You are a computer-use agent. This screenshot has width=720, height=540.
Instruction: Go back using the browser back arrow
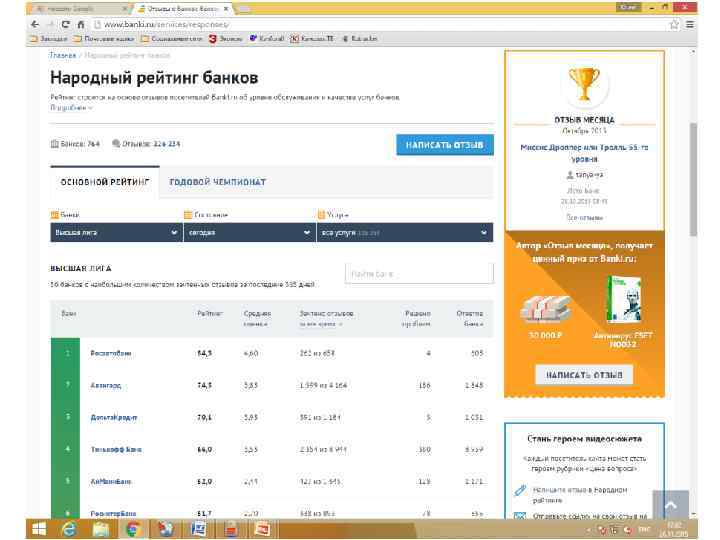point(35,24)
